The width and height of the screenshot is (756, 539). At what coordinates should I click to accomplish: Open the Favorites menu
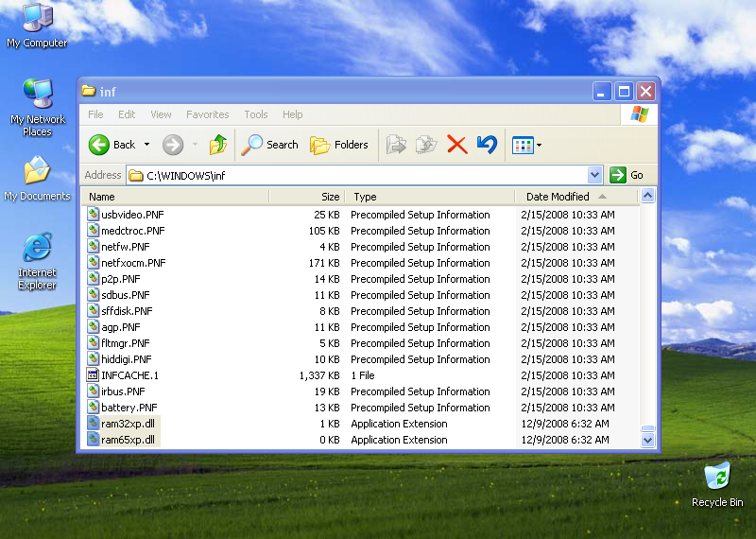click(207, 114)
